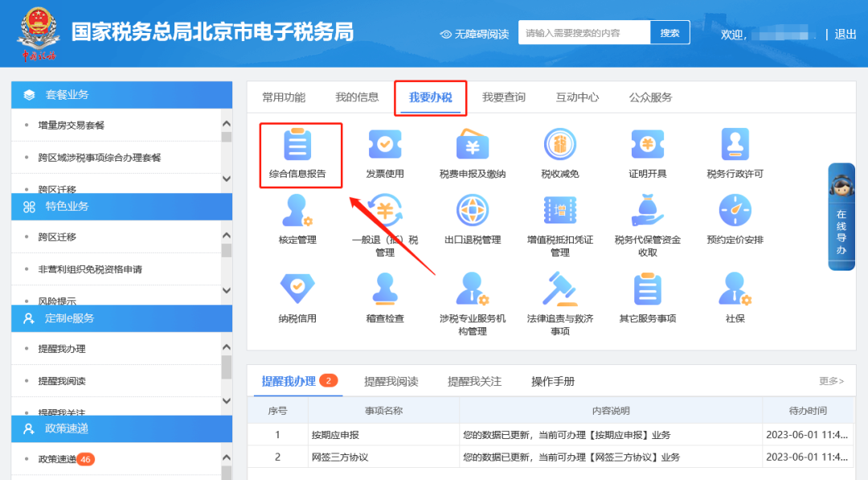868x480 pixels.
Task: Open 提醒我办理 in the sidebar
Action: [62, 349]
